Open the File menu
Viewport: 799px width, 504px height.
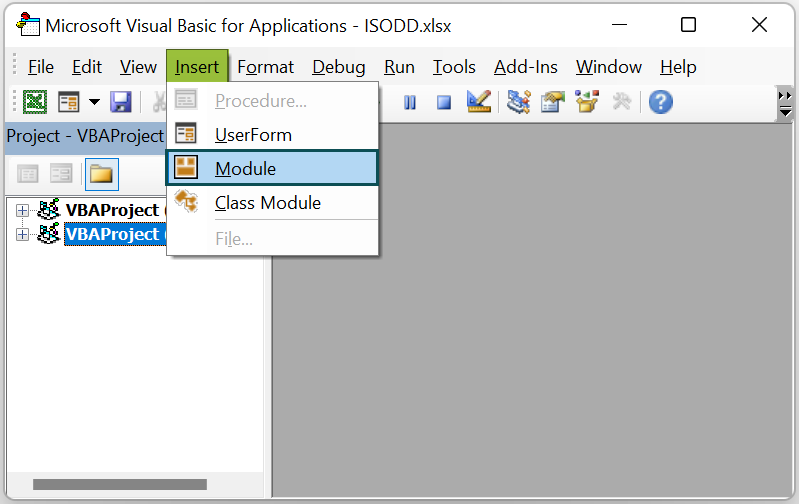coord(41,67)
